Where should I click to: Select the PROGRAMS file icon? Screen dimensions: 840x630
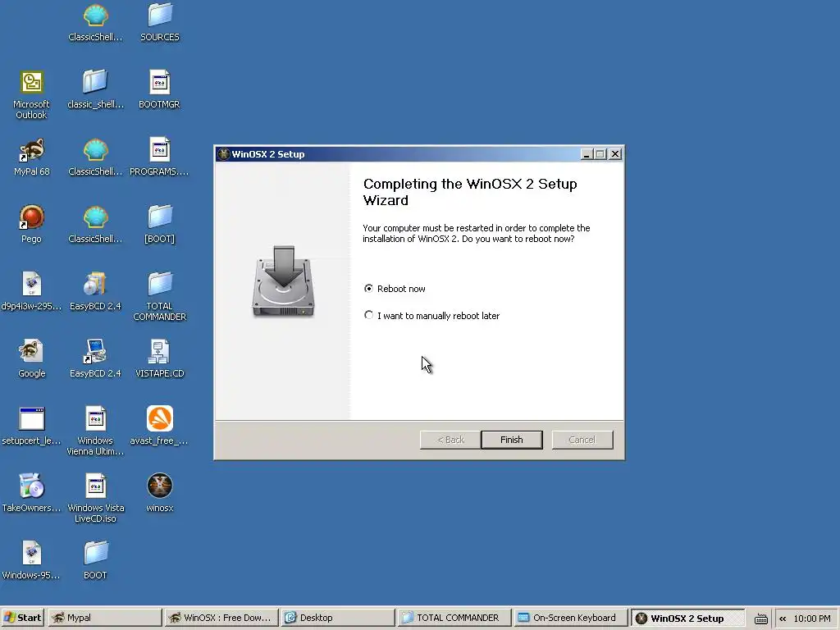(160, 157)
